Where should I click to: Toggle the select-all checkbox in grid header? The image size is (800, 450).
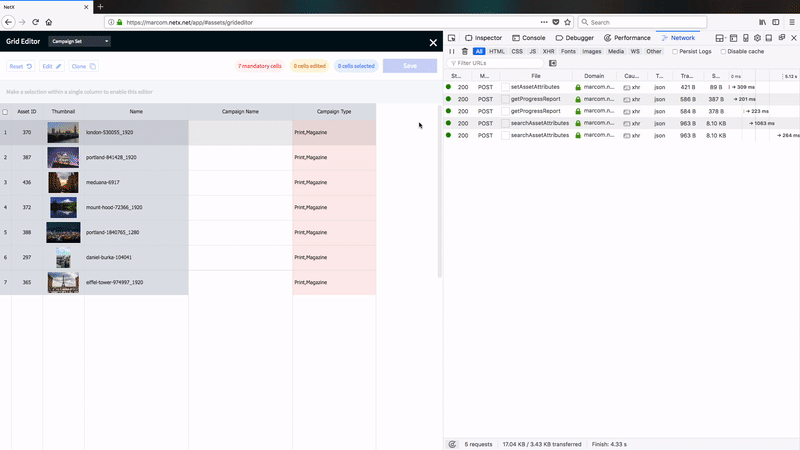pyautogui.click(x=5, y=112)
